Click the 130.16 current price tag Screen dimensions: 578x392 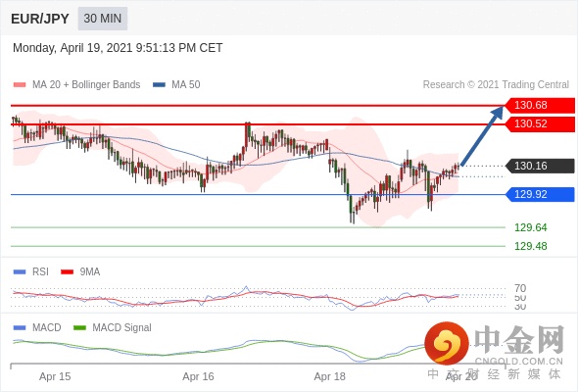540,166
